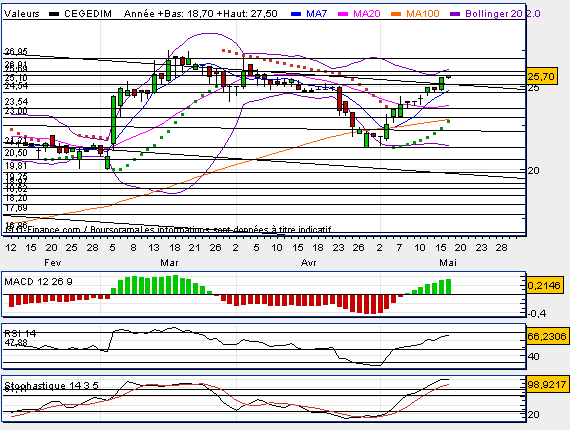Viewport: 570px width, 430px height.
Task: Click the 'Mar' month label
Action: pos(169,262)
